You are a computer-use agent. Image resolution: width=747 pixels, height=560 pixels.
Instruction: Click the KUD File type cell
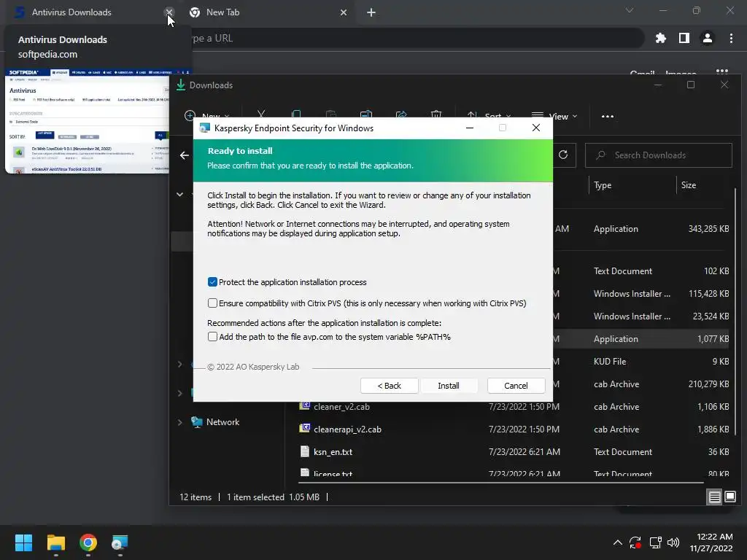tap(610, 362)
